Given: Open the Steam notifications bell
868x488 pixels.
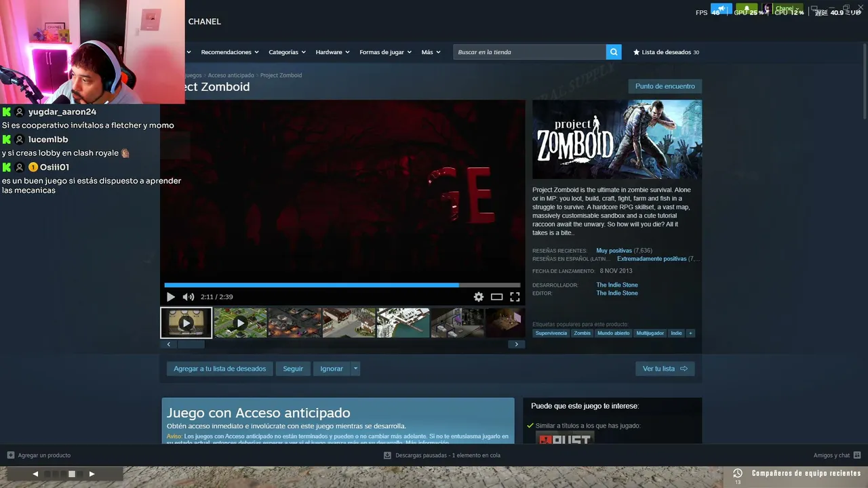Looking at the screenshot, I should [x=747, y=9].
